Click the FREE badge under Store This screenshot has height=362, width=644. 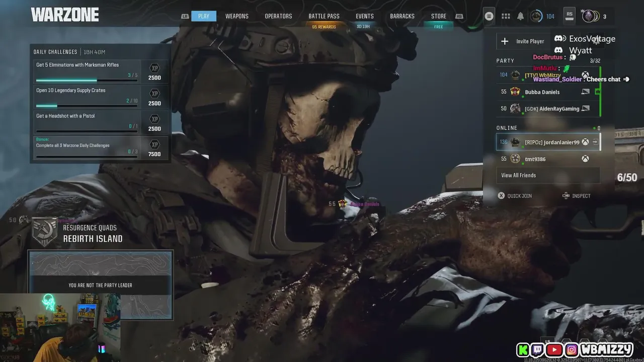[439, 27]
